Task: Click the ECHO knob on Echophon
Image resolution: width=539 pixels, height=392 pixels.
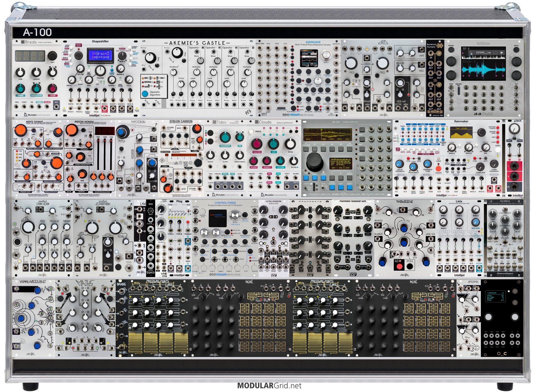Action: pos(115,228)
